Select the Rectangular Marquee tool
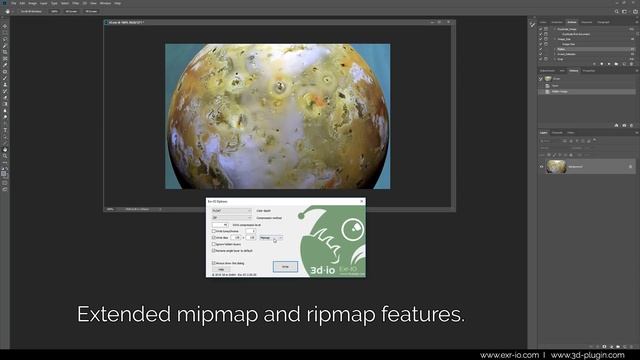640x360 pixels. (5, 32)
